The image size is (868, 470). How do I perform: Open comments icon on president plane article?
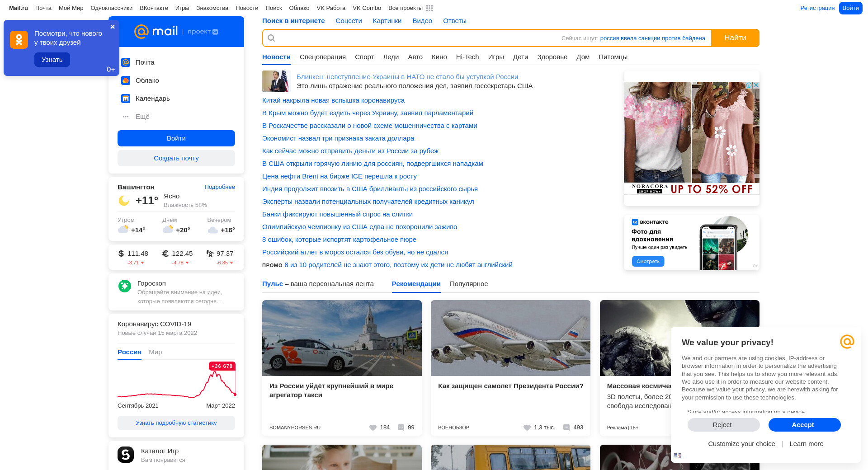(566, 428)
